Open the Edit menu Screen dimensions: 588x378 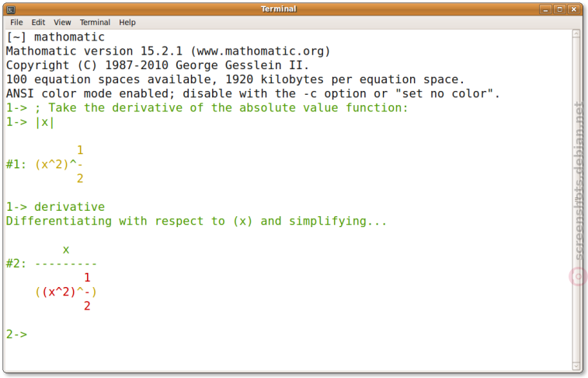pos(38,23)
